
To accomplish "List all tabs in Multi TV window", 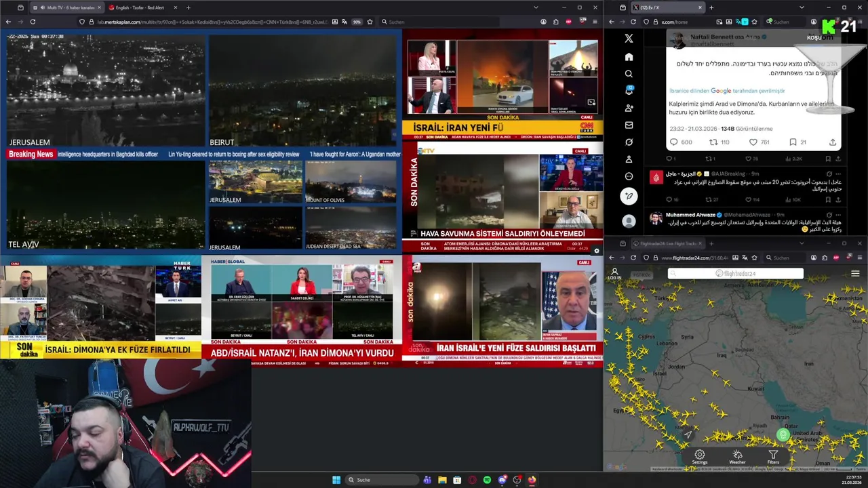I will tap(536, 7).
